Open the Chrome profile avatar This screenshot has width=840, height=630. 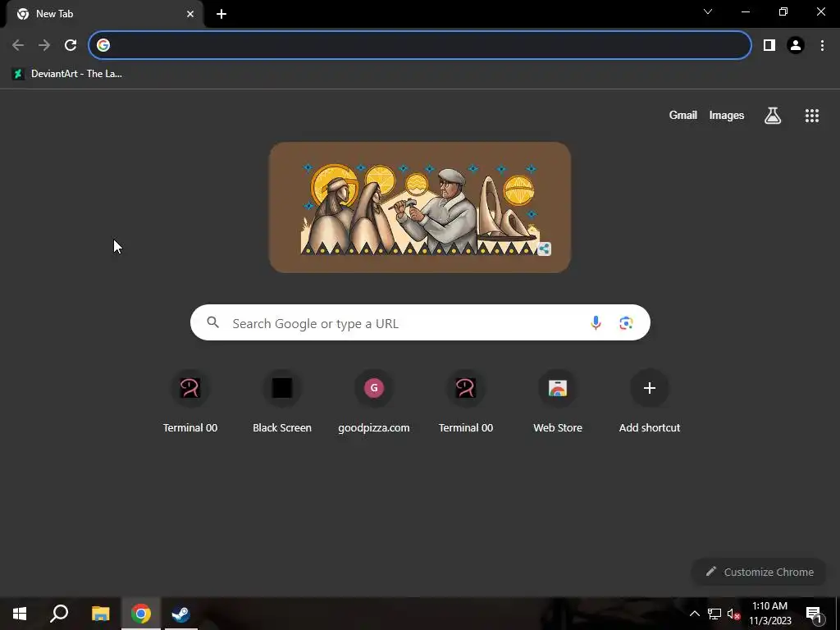pos(796,45)
